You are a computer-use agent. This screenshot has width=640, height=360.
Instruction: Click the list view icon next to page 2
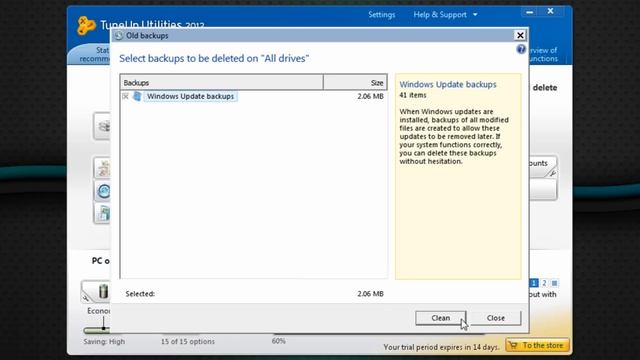tap(554, 283)
